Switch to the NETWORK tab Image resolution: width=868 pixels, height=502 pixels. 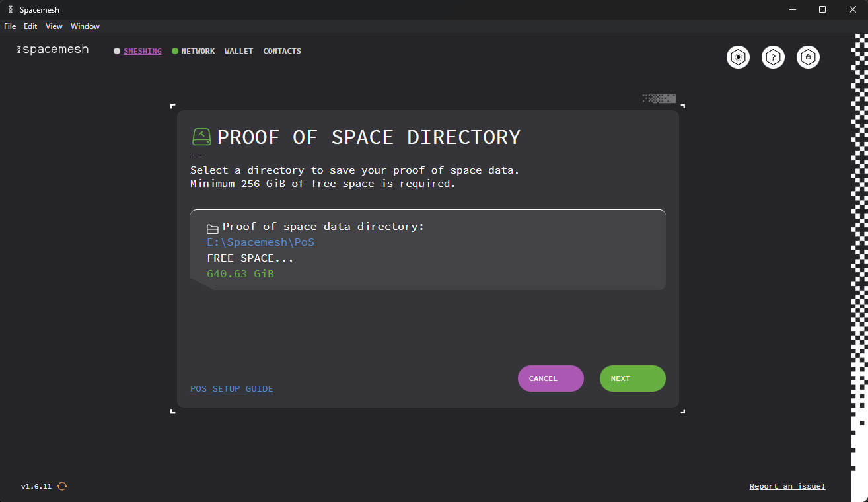(198, 51)
